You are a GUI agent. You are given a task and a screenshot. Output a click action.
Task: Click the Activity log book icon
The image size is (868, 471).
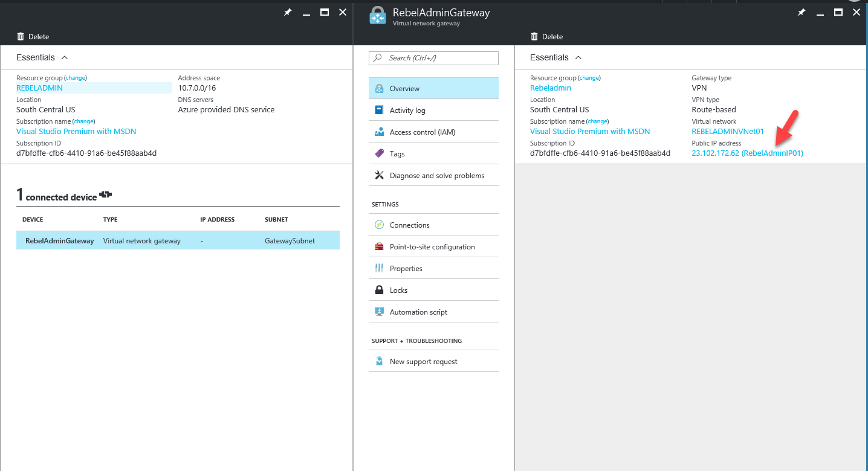[379, 111]
